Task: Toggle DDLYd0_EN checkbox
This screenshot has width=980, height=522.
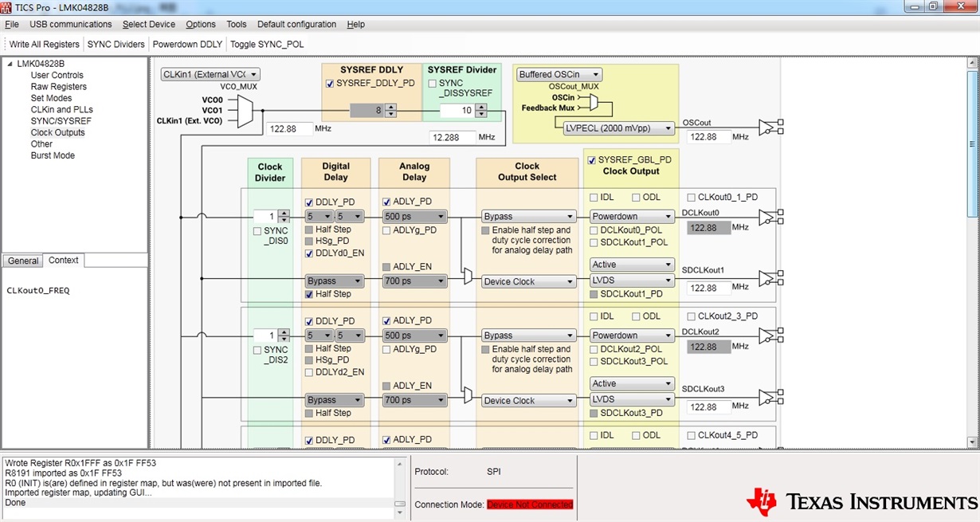Action: click(310, 253)
